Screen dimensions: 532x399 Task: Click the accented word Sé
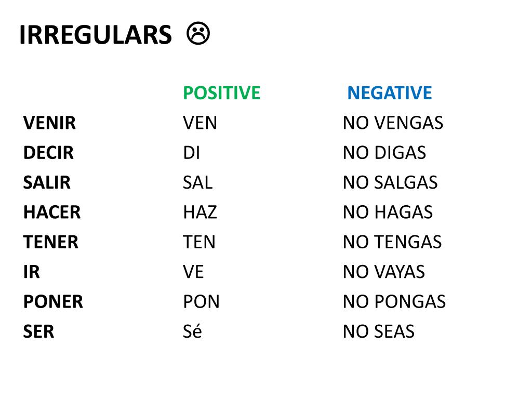(192, 331)
